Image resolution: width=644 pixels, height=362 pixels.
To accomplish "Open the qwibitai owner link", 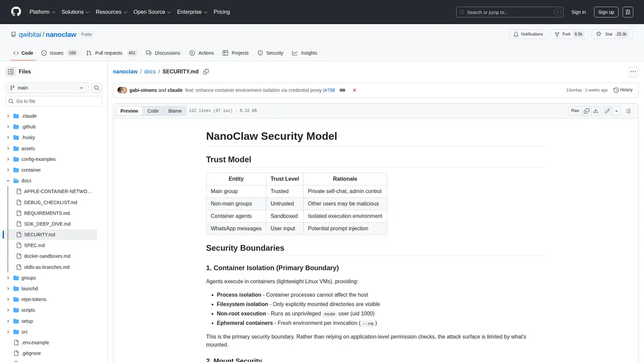I will (30, 35).
